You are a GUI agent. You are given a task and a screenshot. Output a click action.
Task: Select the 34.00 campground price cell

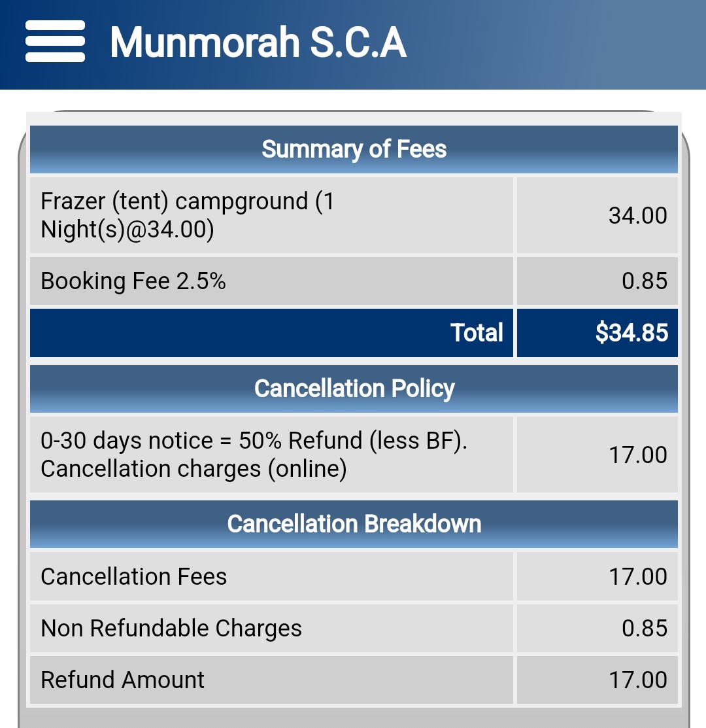(x=597, y=215)
